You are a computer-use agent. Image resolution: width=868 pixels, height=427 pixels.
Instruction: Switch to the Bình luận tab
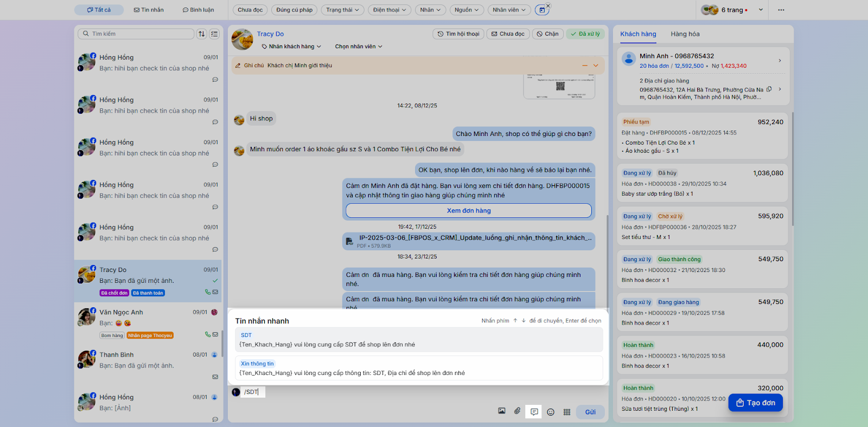coord(198,10)
